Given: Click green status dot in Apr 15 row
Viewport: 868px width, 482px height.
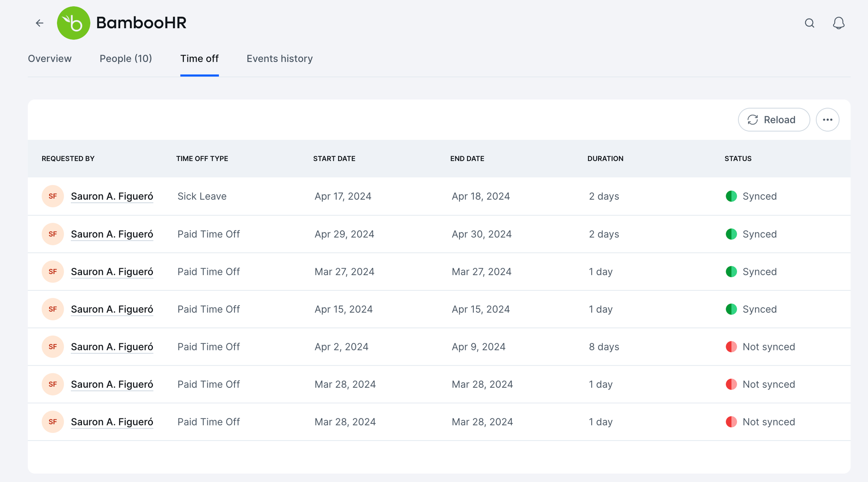Looking at the screenshot, I should (731, 309).
